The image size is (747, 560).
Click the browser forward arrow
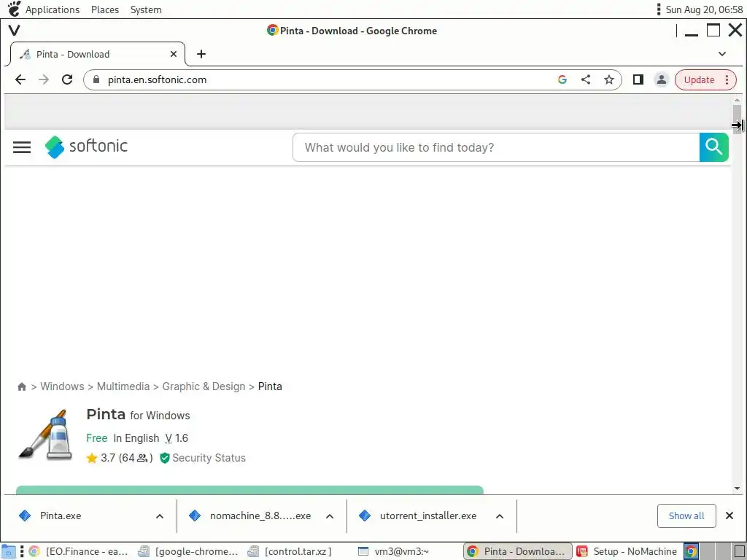point(43,79)
